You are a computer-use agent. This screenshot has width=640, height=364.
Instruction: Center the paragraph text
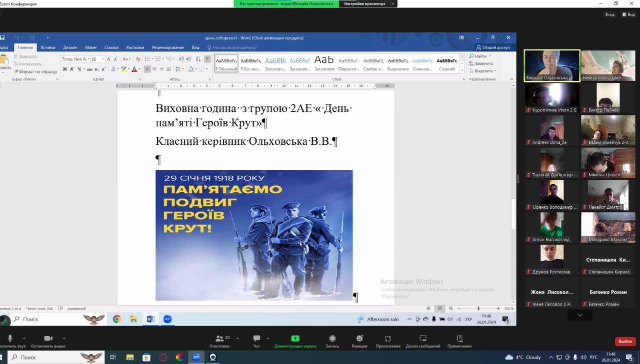click(x=154, y=69)
